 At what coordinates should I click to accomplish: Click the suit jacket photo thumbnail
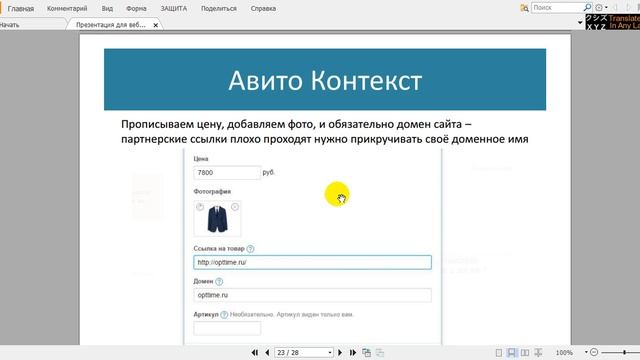pos(217,219)
